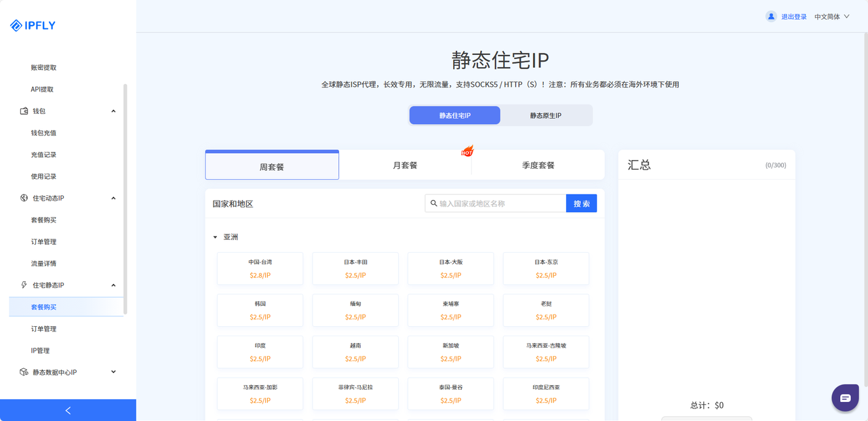
Task: Click the 总计：$0 total text
Action: (x=707, y=405)
